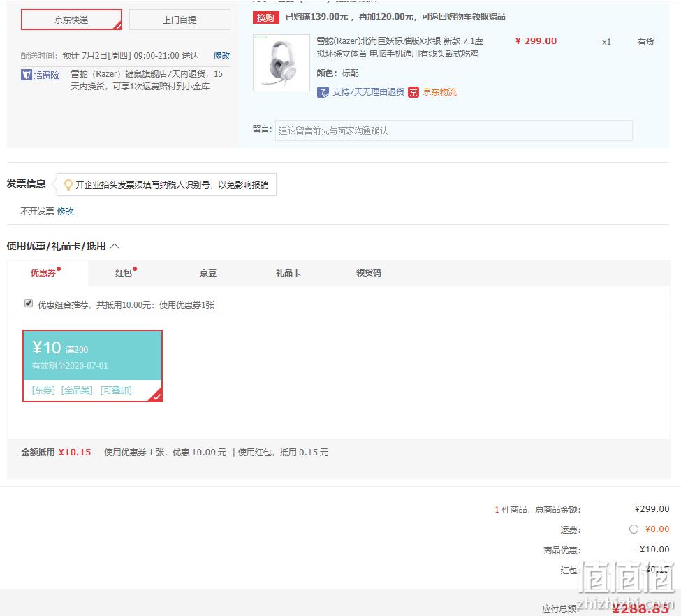Screen dimensions: 681x616
Task: Choose 上门自提 pickup option
Action: pyautogui.click(x=180, y=20)
